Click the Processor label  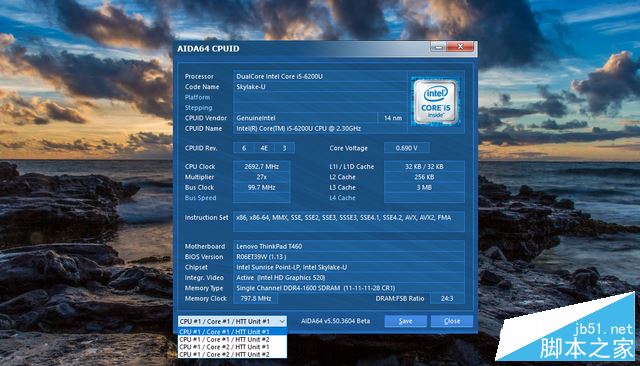click(x=199, y=76)
